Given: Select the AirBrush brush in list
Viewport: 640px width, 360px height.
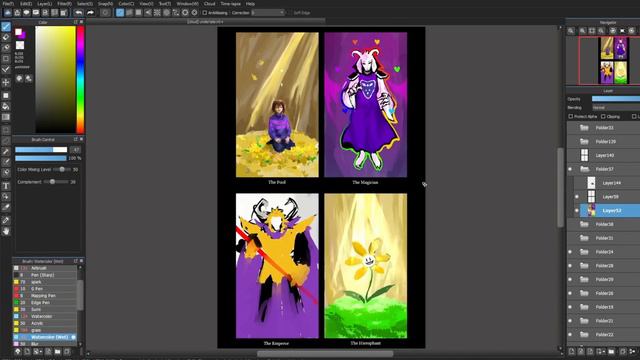Looking at the screenshot, I should (45, 268).
